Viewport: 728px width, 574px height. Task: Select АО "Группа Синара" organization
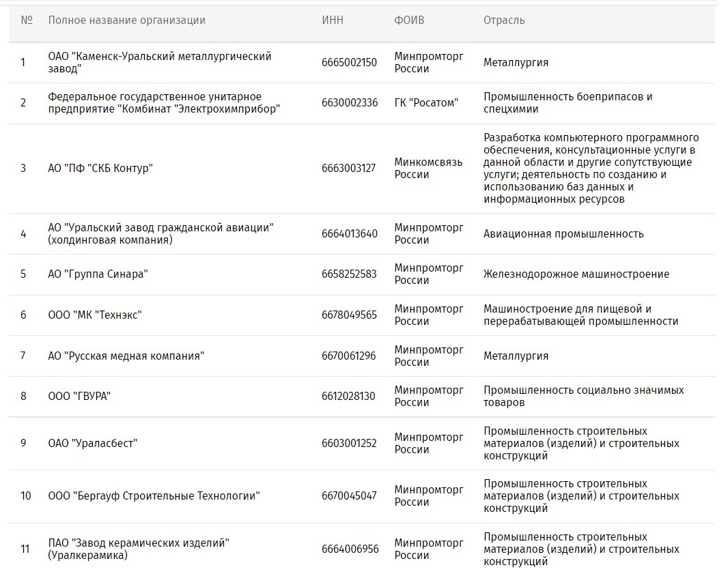(x=98, y=274)
